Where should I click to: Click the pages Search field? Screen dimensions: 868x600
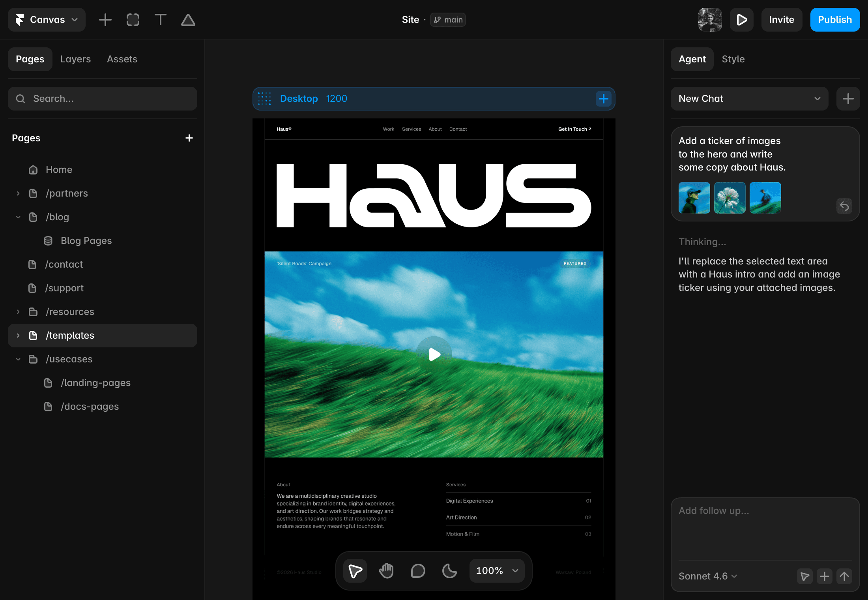[103, 99]
